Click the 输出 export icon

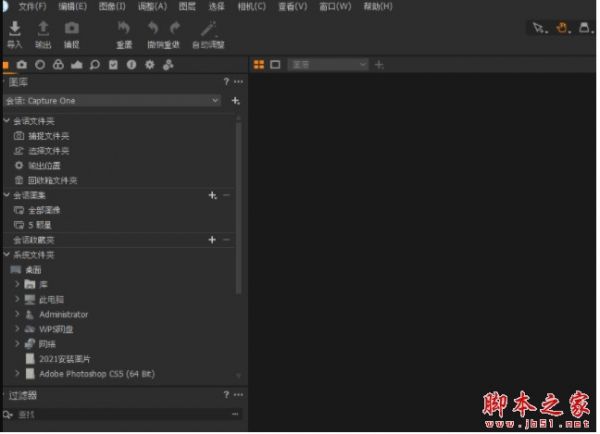click(43, 28)
